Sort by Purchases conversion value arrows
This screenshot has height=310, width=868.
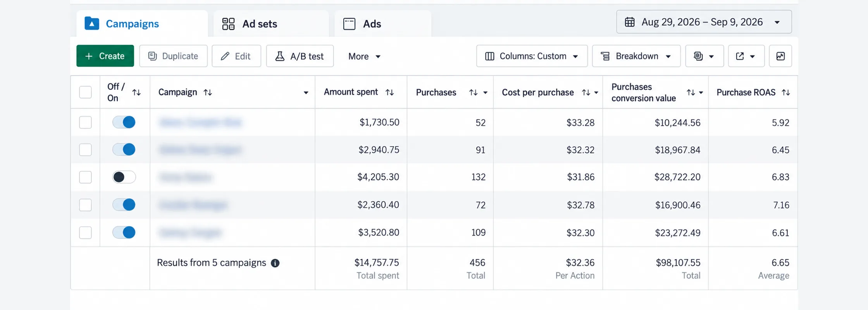point(691,92)
